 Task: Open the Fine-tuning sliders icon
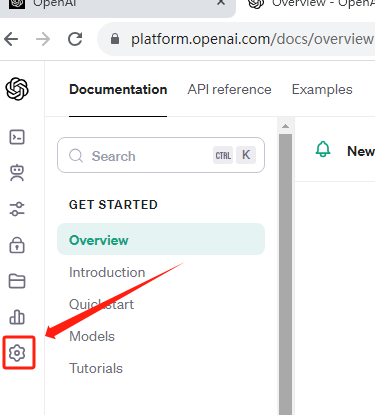(x=17, y=209)
